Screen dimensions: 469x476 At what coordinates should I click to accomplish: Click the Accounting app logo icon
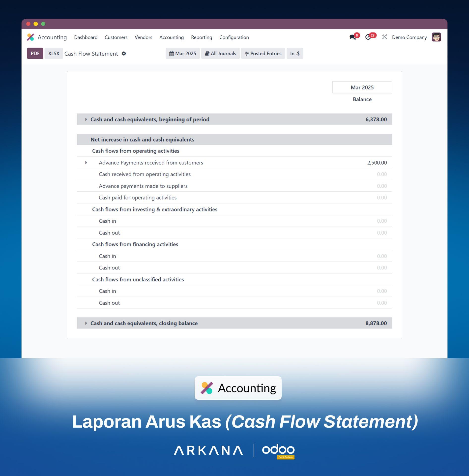tap(30, 37)
